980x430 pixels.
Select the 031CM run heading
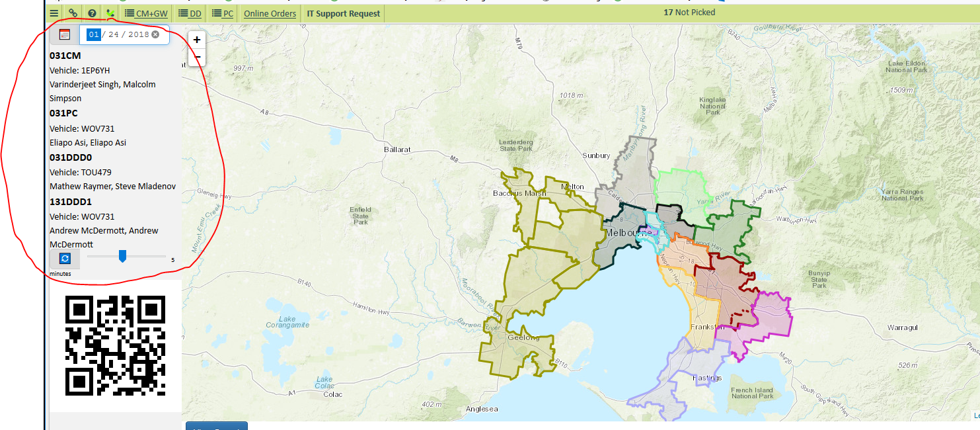tap(65, 56)
